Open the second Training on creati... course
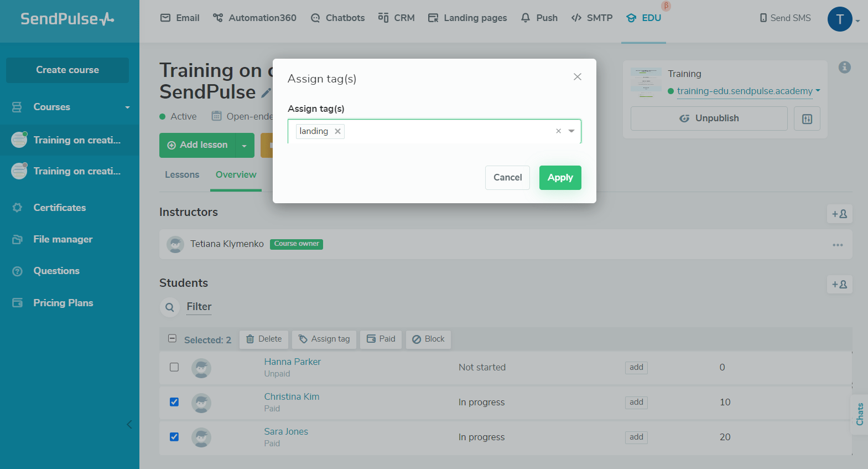 point(70,171)
